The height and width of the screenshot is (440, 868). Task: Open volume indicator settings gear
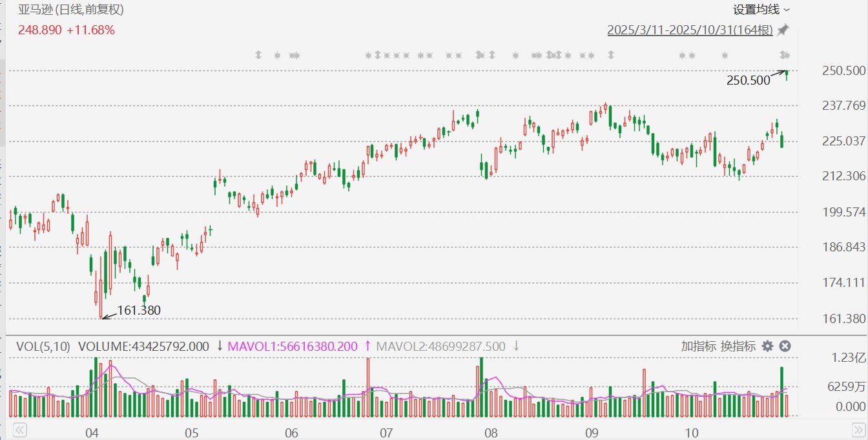pyautogui.click(x=767, y=346)
